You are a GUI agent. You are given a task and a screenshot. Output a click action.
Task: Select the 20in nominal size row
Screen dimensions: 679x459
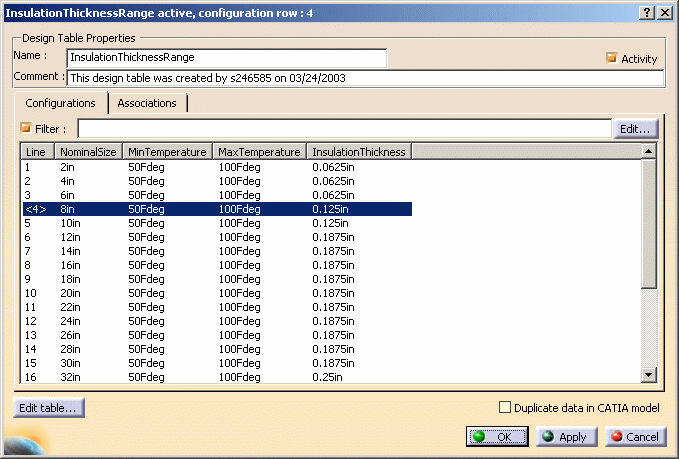pyautogui.click(x=217, y=293)
